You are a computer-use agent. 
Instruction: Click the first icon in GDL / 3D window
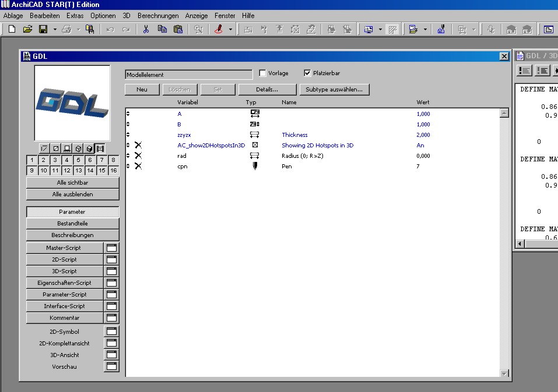pyautogui.click(x=524, y=70)
